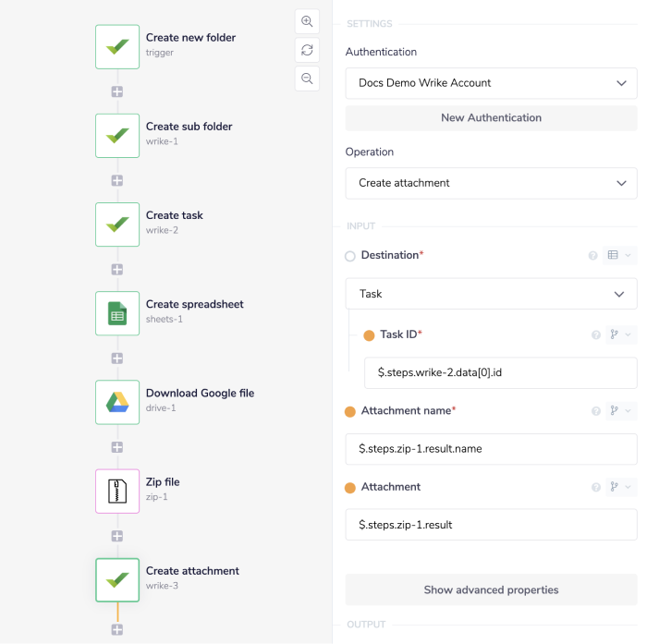Toggle the orange dot beside Attachment
The image size is (647, 644).
pyautogui.click(x=350, y=488)
